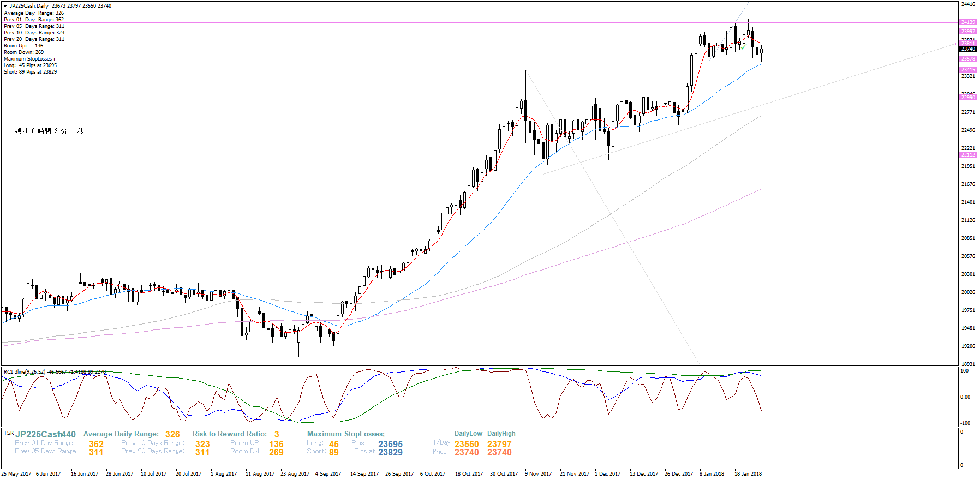Click 'Short: 89 Pips at 23829' text
This screenshot has width=980, height=480.
pos(30,72)
